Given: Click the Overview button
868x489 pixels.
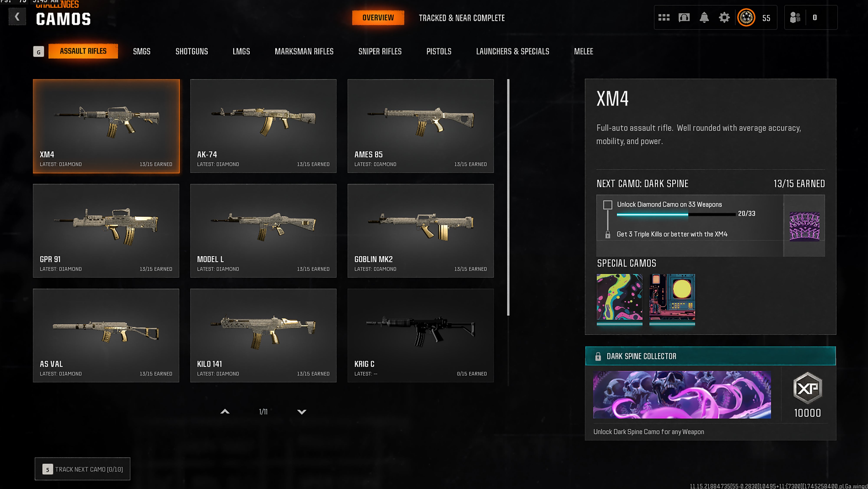Looking at the screenshot, I should (378, 18).
